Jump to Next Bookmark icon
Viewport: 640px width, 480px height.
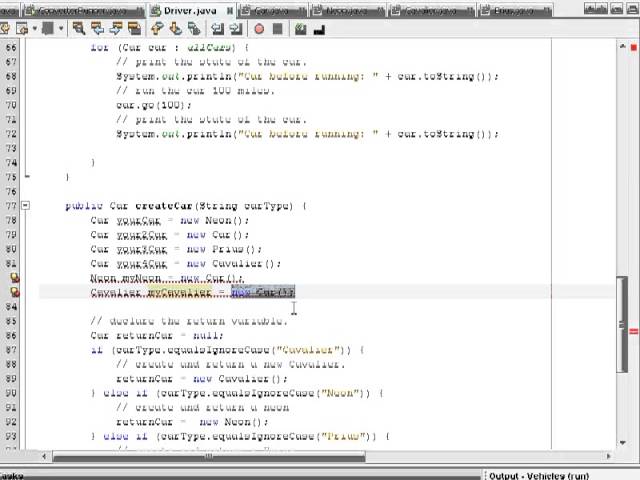coord(176,29)
